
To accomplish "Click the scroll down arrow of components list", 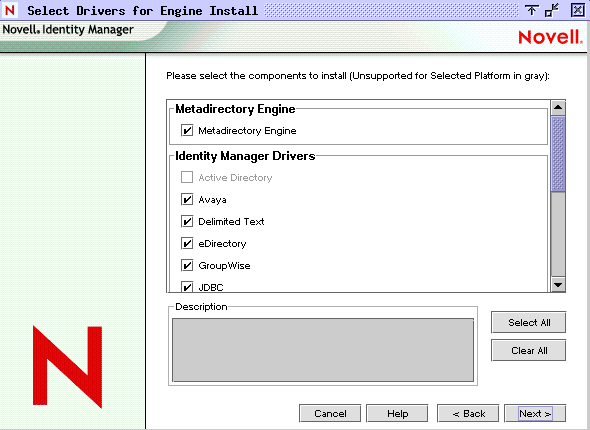I will tap(558, 285).
